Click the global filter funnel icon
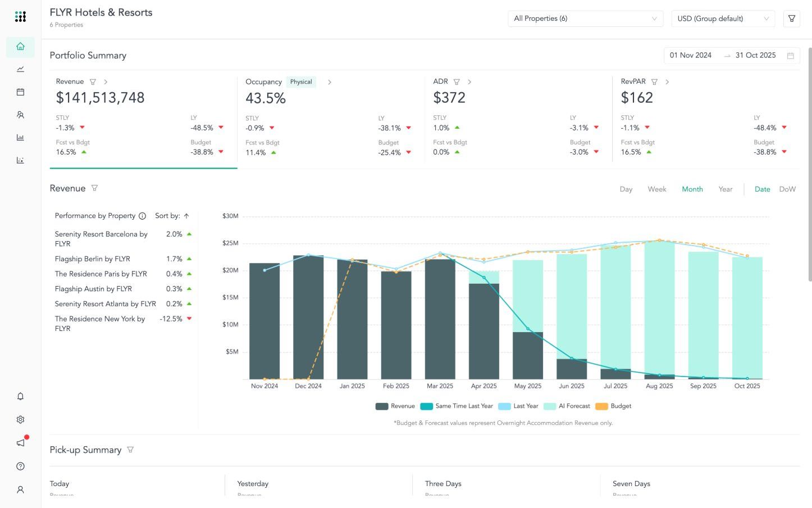This screenshot has width=812, height=508. (x=791, y=19)
